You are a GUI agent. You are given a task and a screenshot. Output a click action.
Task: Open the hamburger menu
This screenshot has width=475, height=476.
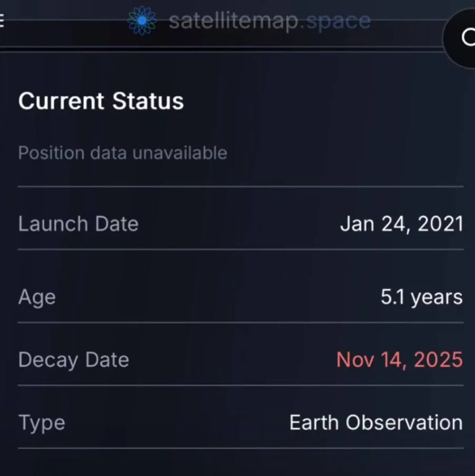[2, 22]
